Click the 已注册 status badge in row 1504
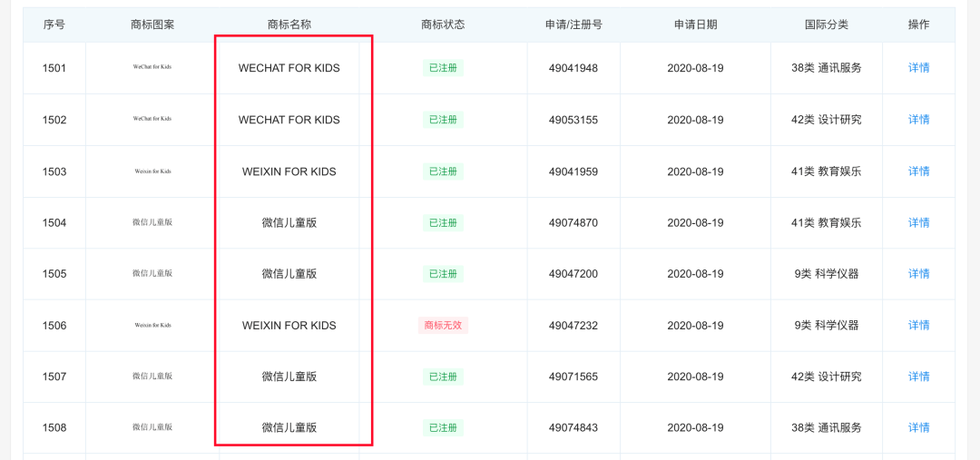Screen dimensions: 980x460 coord(443,222)
